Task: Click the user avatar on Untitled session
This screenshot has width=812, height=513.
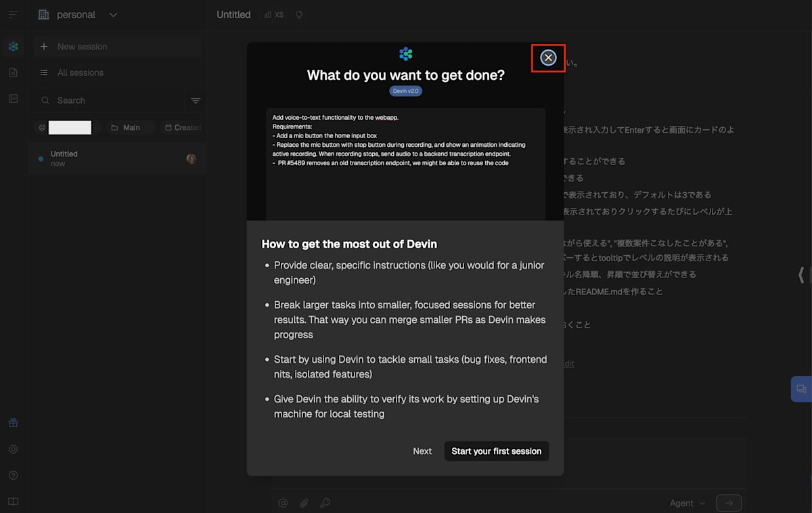Action: pos(191,159)
